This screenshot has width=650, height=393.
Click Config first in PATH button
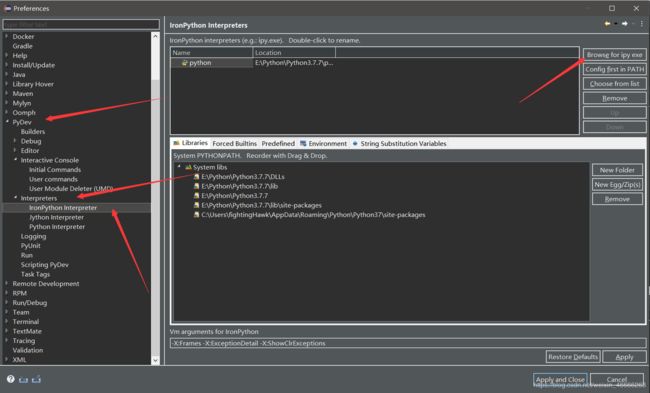614,69
